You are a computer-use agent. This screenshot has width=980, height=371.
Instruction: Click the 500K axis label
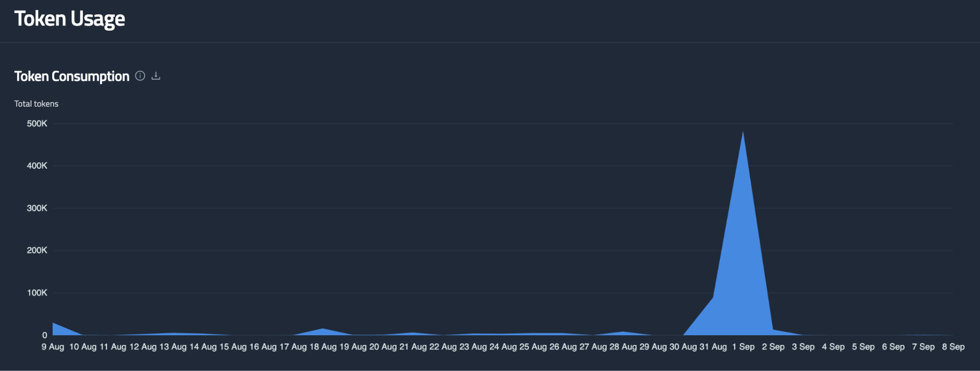click(x=37, y=124)
